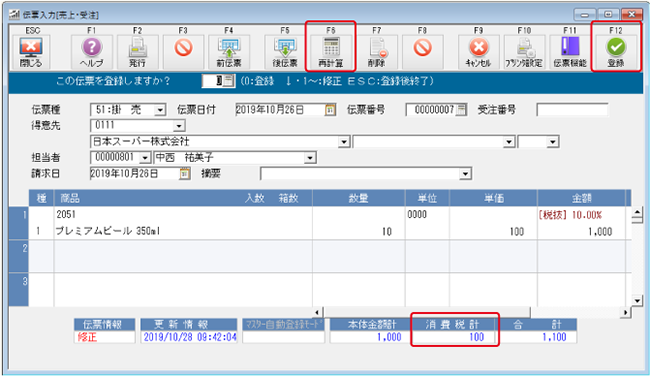Click the 本体金額計 value 1,000
The height and width of the screenshot is (376, 650).
pos(389,337)
